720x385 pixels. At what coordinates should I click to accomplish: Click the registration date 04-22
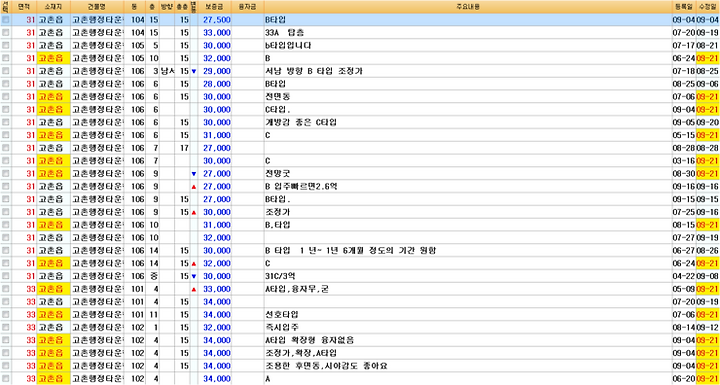point(685,277)
